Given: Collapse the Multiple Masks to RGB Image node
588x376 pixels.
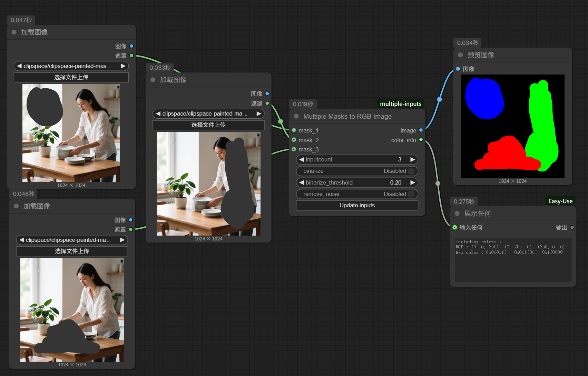Looking at the screenshot, I should tap(296, 116).
